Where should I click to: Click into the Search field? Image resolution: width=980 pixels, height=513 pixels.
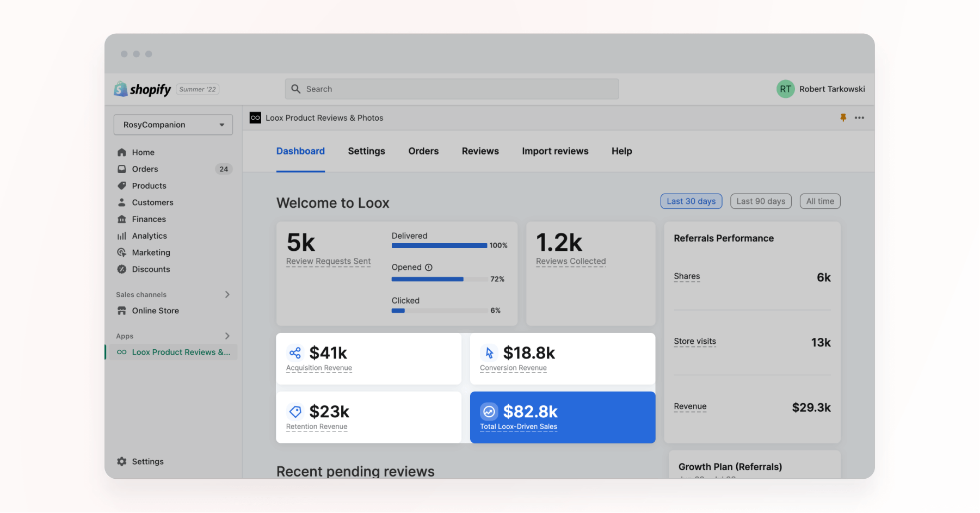coord(452,89)
